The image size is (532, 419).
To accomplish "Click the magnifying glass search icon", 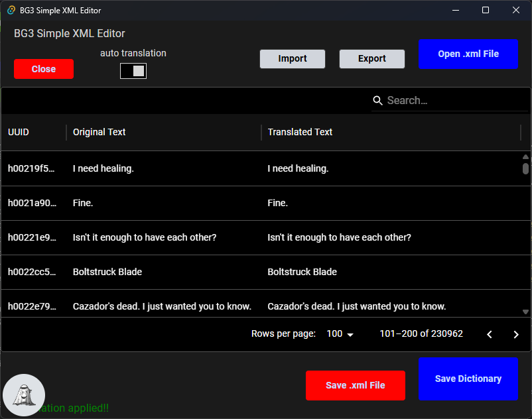I will click(x=377, y=100).
